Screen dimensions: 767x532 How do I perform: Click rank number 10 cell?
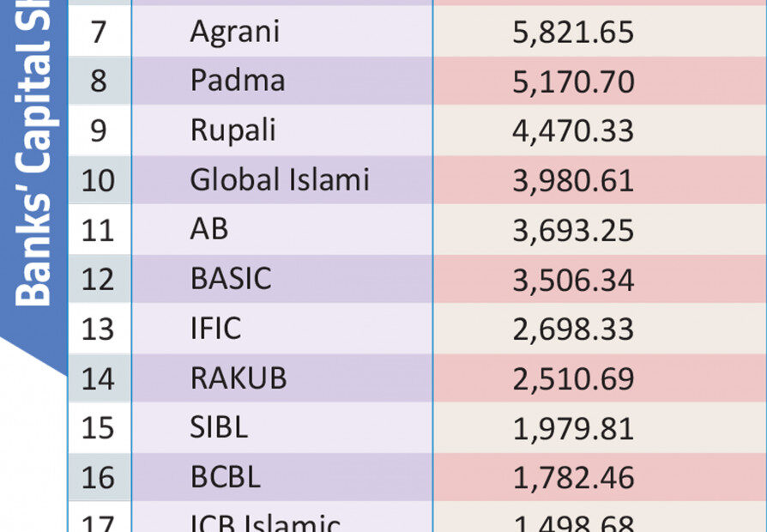[98, 180]
